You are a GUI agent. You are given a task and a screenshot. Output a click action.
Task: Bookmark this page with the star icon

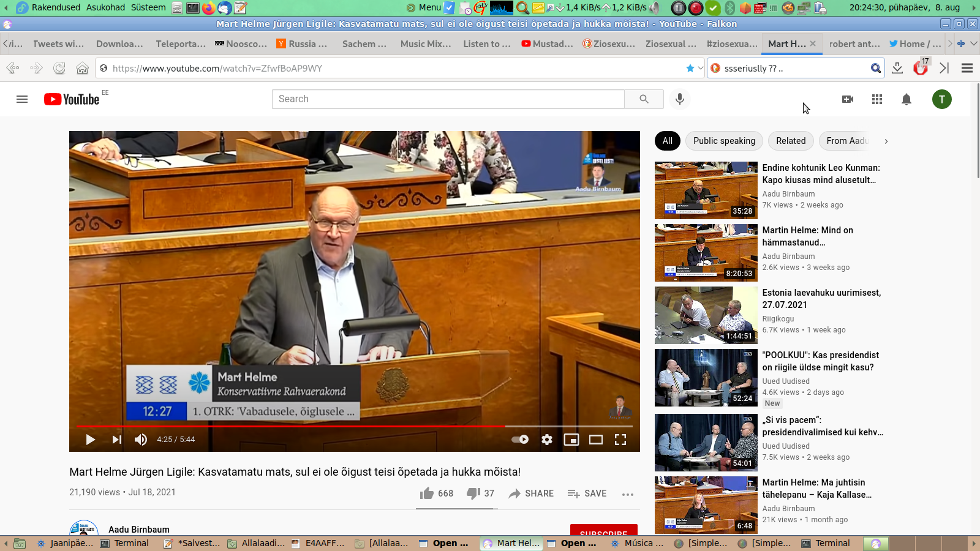pyautogui.click(x=690, y=68)
